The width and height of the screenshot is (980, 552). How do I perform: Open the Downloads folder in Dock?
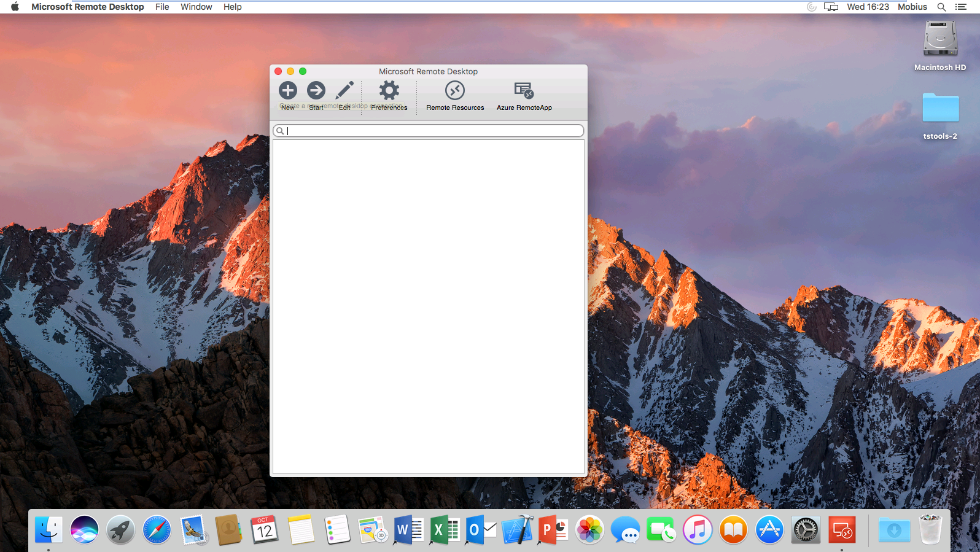[894, 529]
